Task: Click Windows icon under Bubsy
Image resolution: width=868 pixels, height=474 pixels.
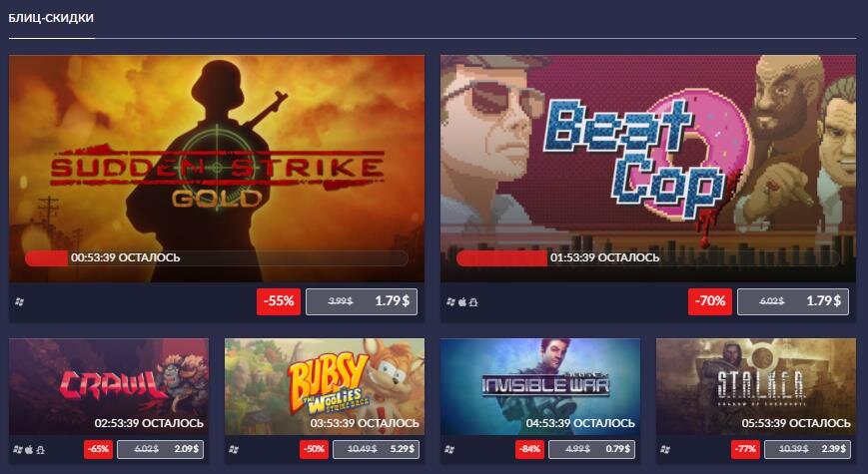Action: (x=234, y=450)
